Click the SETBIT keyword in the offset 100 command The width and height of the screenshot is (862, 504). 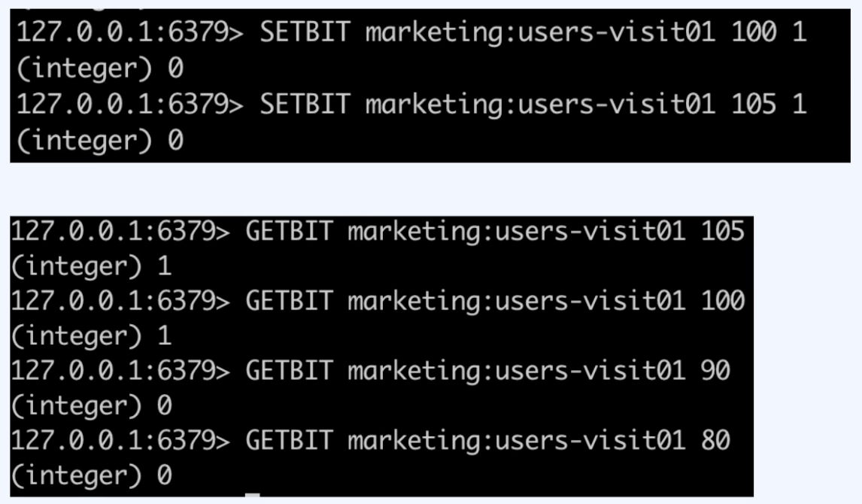click(x=305, y=33)
